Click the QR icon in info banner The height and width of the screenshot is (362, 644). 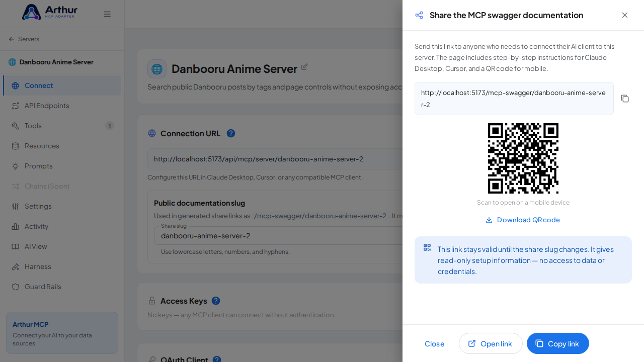[427, 247]
